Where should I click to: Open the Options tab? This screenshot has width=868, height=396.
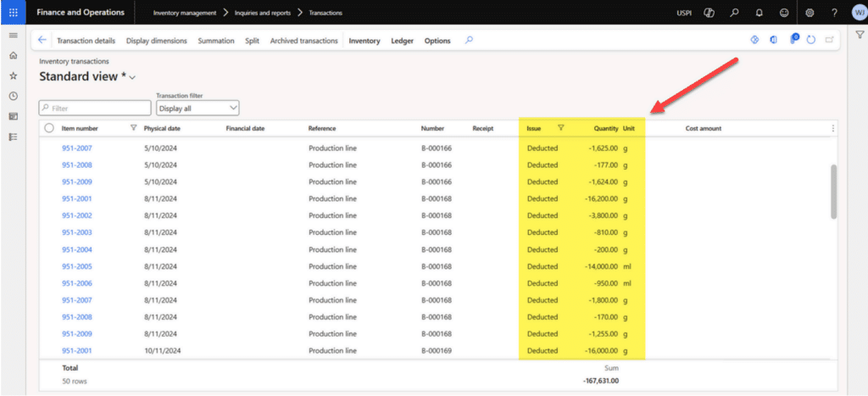tap(437, 41)
